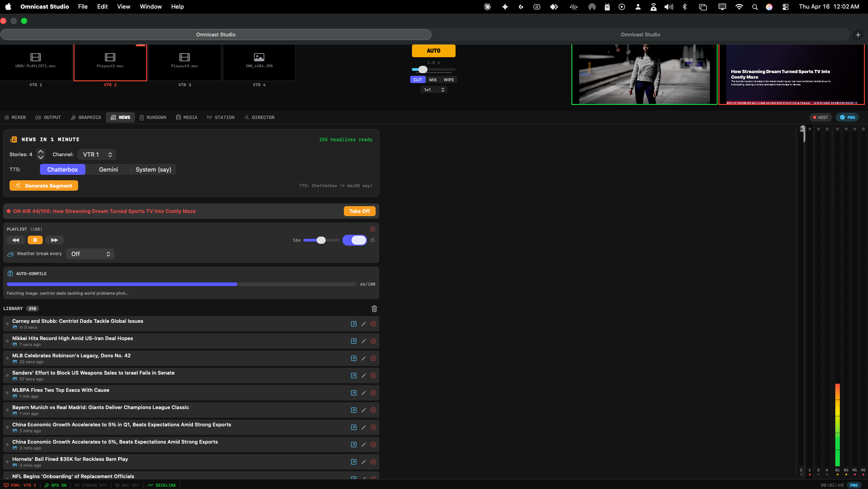Toggle the PRO mode badge top right
Viewport: 868px width, 489px height.
click(x=848, y=118)
